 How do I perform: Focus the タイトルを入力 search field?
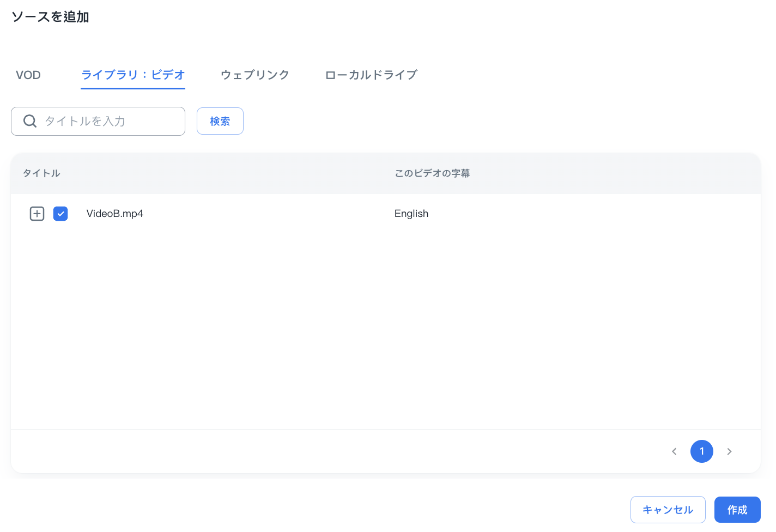pyautogui.click(x=109, y=121)
